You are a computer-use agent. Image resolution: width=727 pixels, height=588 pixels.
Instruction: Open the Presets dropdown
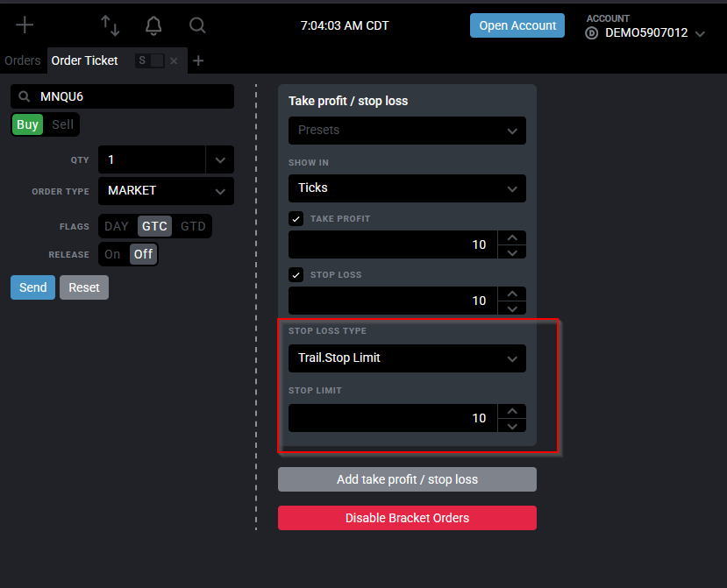coord(407,131)
